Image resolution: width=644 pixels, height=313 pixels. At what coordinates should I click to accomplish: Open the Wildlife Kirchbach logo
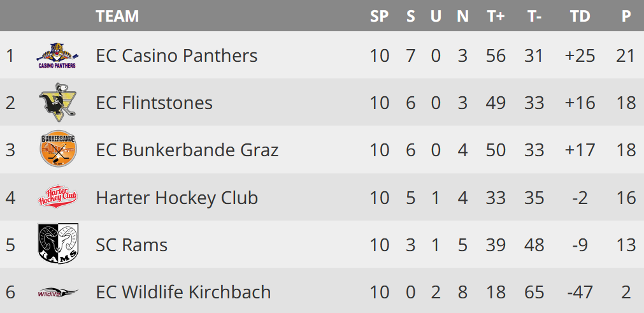coord(58,293)
